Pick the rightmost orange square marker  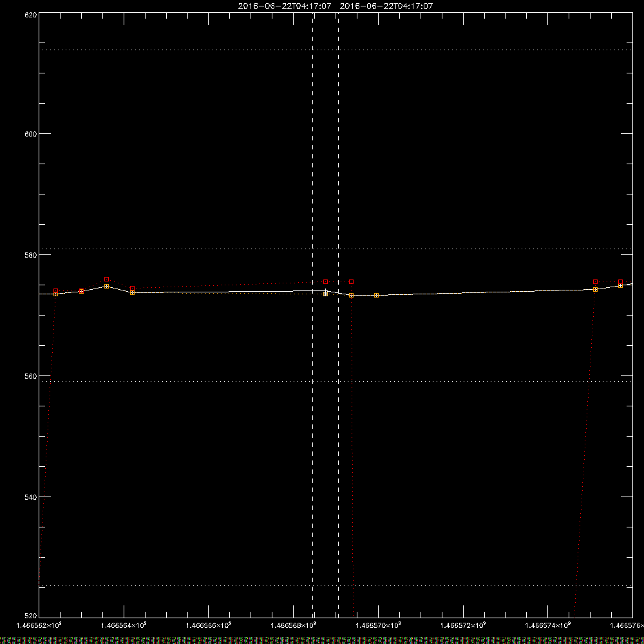(x=621, y=285)
